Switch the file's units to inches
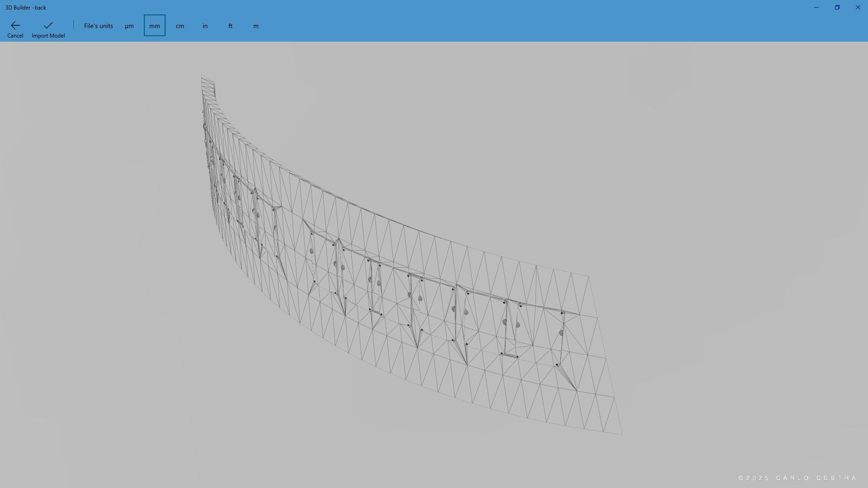The height and width of the screenshot is (488, 868). (x=205, y=26)
